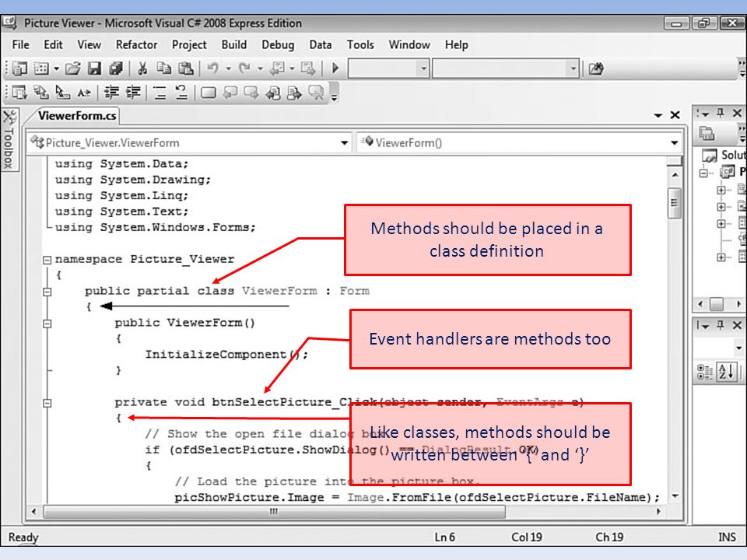747x560 pixels.
Task: Click the New Project toolbar icon
Action: pos(19,68)
